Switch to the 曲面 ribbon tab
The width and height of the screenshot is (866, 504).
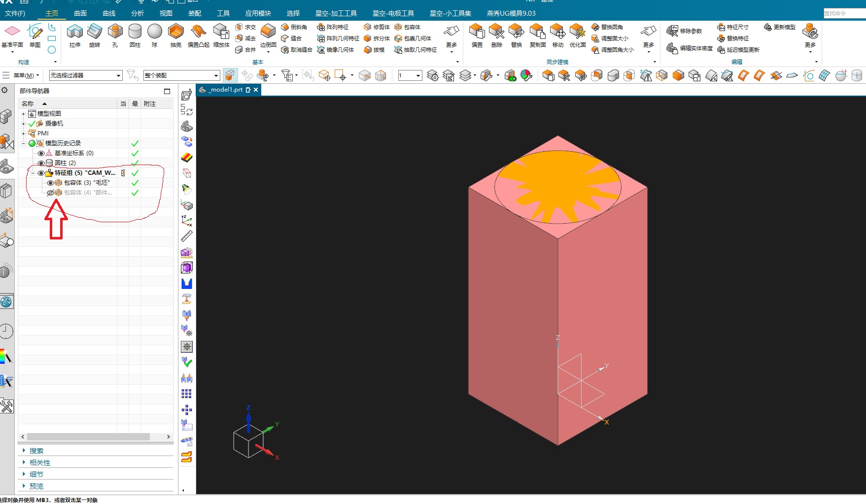80,13
